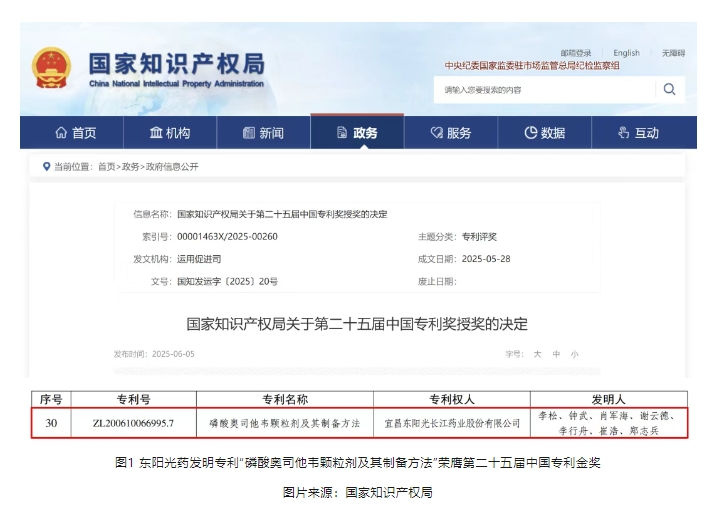Click the 专利权人 table header
The height and width of the screenshot is (513, 707).
[452, 399]
